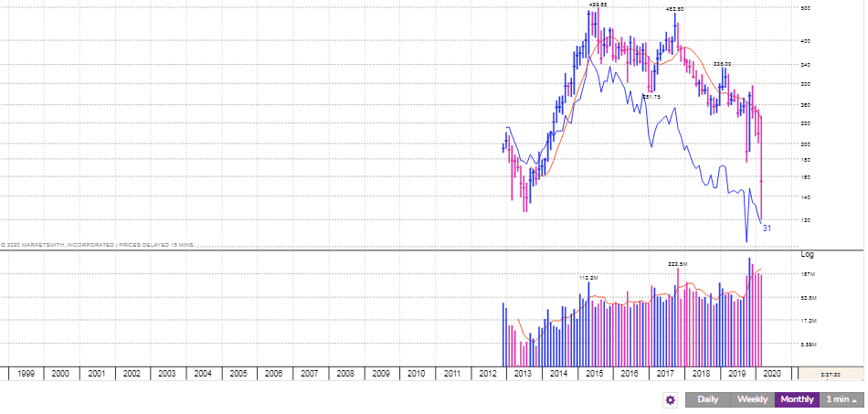Click the 120 price axis label
Screen dimensions: 868x414
pos(806,219)
